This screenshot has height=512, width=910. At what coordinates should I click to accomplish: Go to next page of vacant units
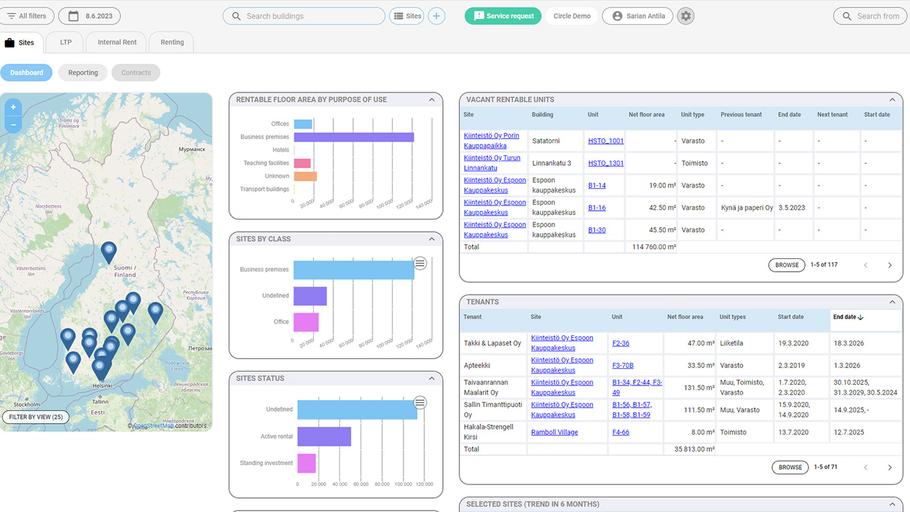click(890, 265)
